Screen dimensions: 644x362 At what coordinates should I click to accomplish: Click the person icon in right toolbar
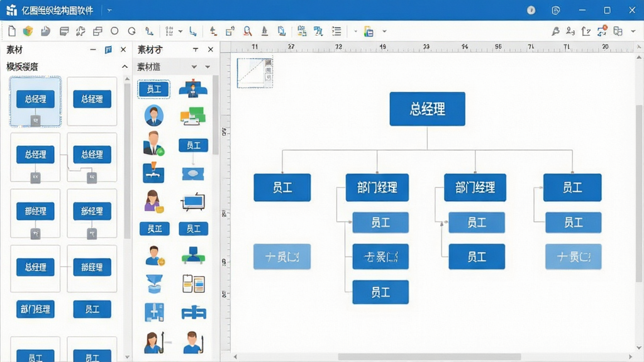(x=570, y=31)
